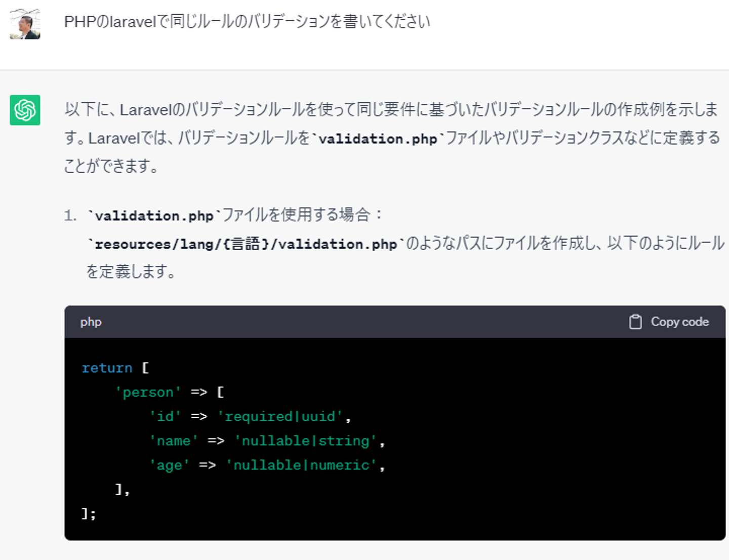Click the 'age' key in code
The image size is (729, 560).
point(170,465)
